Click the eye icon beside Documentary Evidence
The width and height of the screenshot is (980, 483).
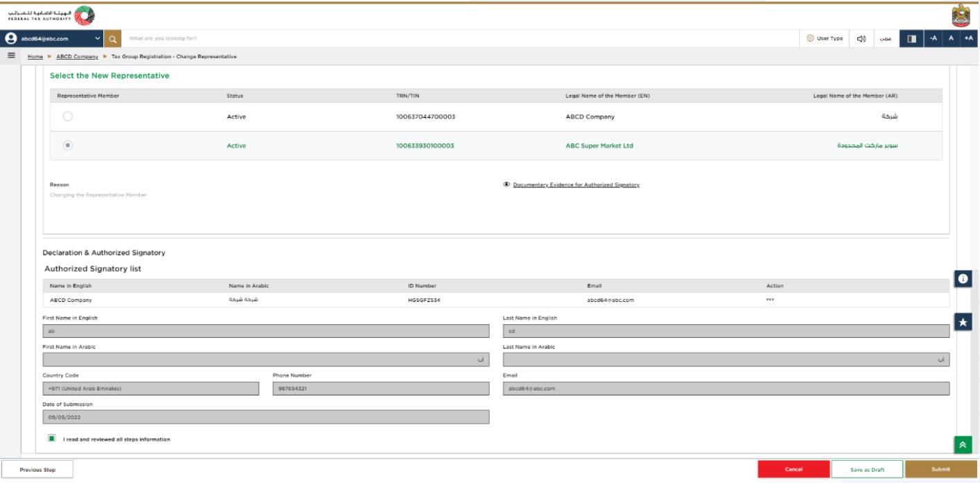pyautogui.click(x=507, y=185)
